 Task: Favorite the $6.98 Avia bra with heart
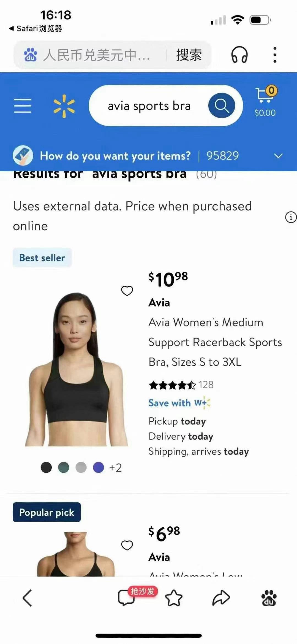127,545
